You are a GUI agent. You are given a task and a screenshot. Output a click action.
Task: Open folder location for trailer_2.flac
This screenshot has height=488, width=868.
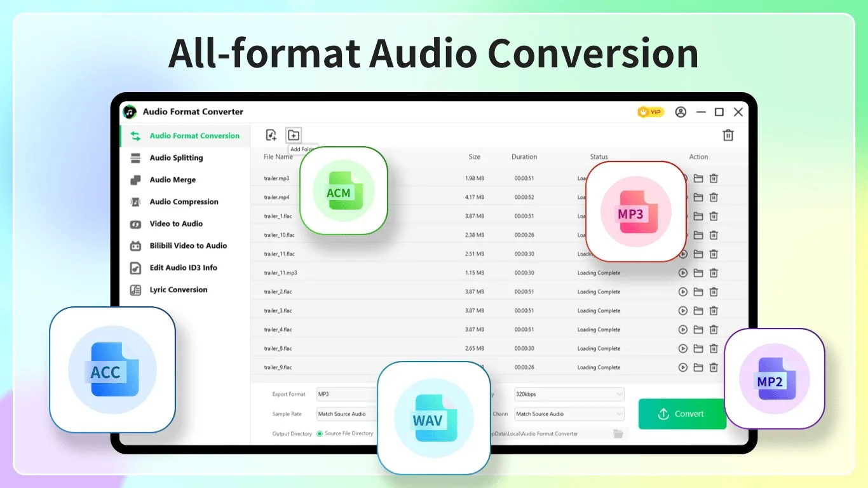tap(698, 292)
